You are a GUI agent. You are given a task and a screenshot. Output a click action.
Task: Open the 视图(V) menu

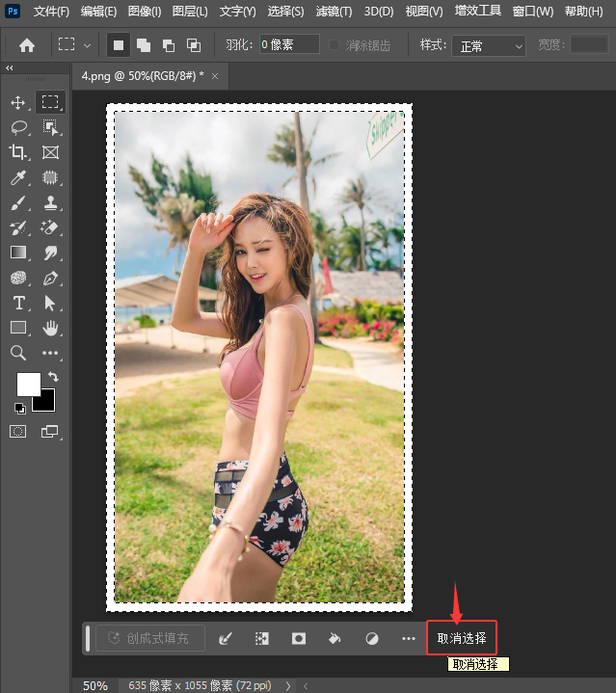click(424, 11)
